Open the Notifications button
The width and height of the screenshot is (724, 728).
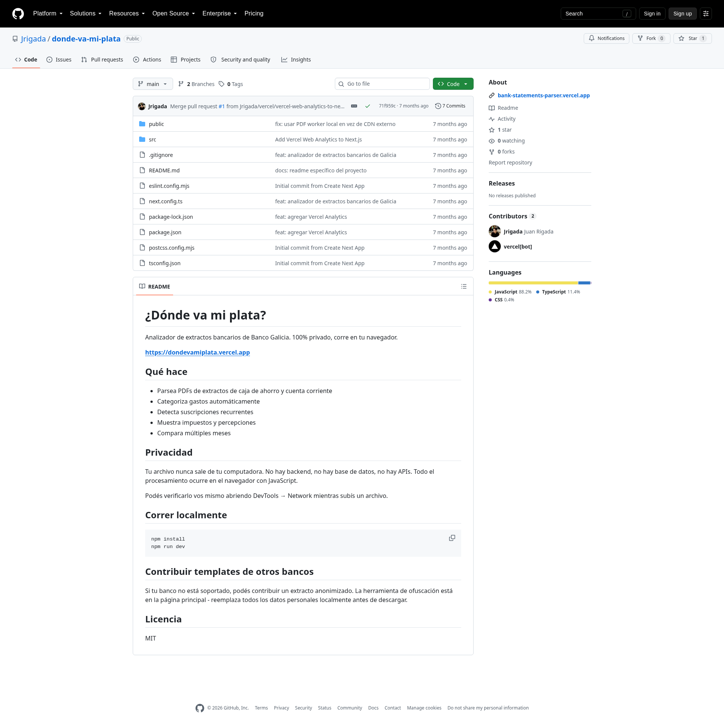pyautogui.click(x=606, y=38)
